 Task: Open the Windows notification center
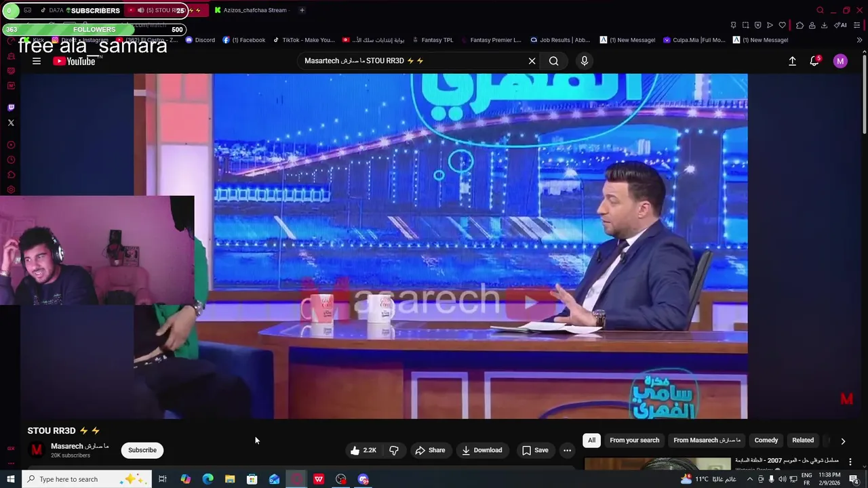point(854,479)
